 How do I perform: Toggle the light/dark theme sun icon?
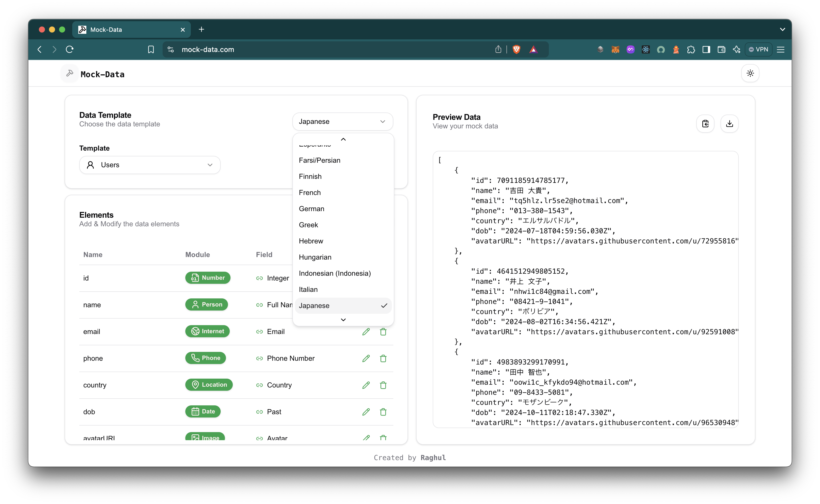point(750,73)
